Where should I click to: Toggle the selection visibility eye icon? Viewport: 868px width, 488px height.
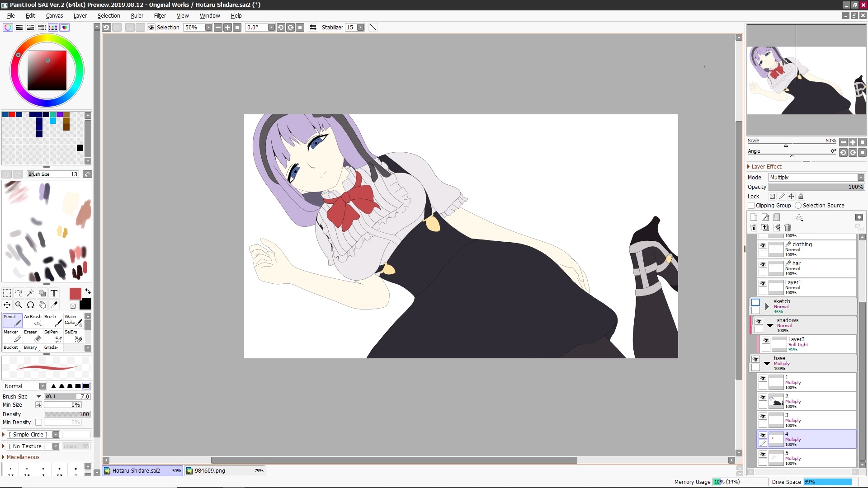pos(151,28)
